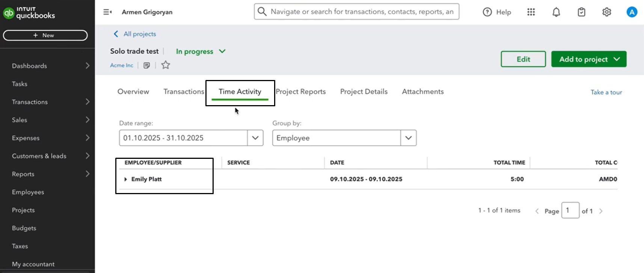Collapse the sidebar navigation menu icon
The width and height of the screenshot is (644, 273).
[107, 12]
